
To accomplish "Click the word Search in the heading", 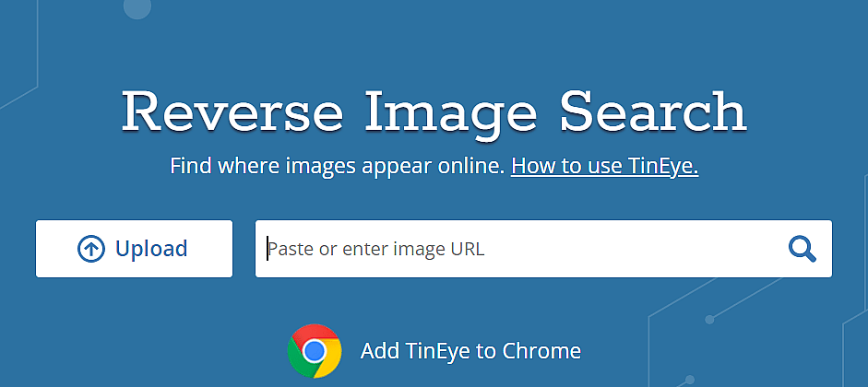I will click(x=654, y=111).
